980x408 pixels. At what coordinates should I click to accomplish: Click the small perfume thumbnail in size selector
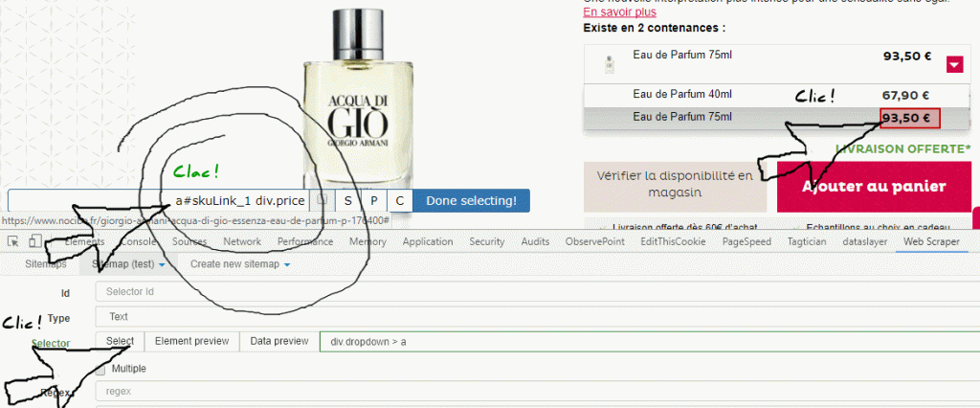(610, 64)
